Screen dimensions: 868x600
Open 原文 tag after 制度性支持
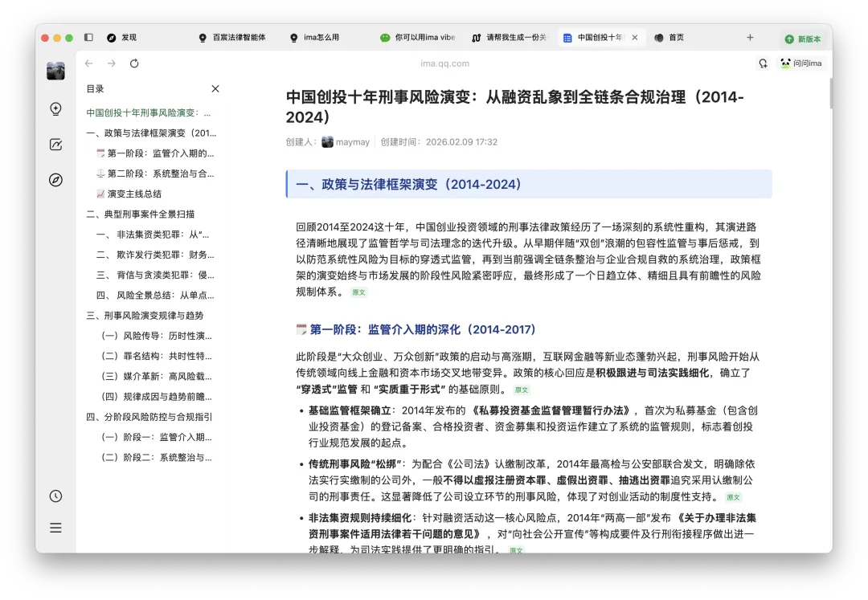[734, 497]
